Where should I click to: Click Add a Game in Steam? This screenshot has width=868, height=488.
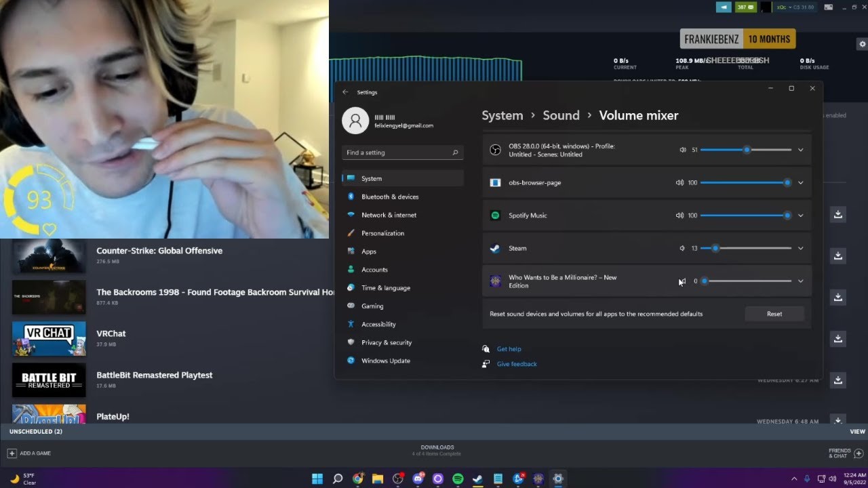[29, 453]
